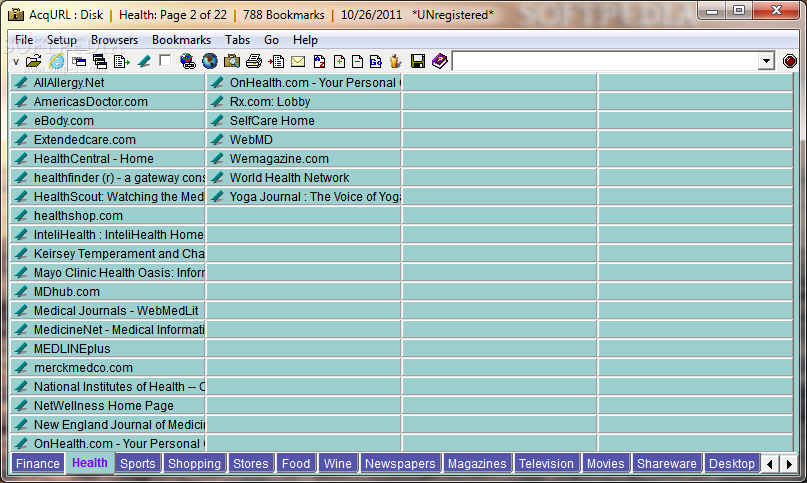Select the active Health tab

[90, 462]
